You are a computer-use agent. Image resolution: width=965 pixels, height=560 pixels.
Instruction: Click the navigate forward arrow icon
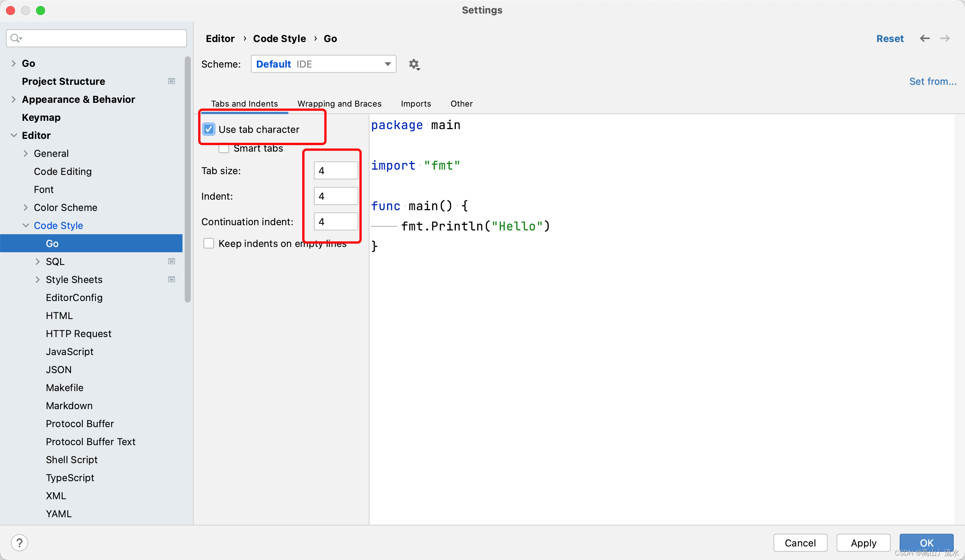pos(945,38)
